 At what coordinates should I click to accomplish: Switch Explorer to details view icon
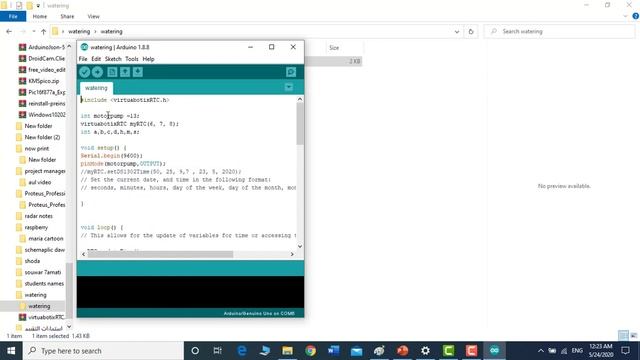click(623, 336)
